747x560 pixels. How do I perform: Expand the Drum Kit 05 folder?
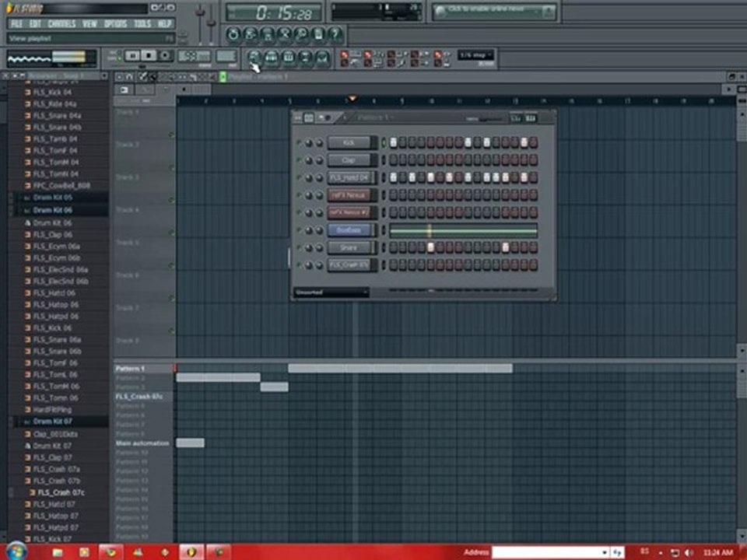pyautogui.click(x=52, y=197)
